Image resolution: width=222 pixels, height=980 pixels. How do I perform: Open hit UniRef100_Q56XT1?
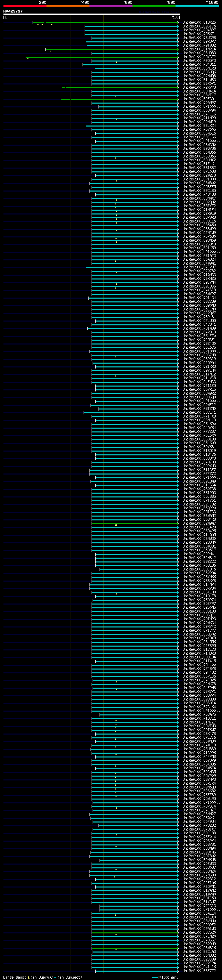coord(199,34)
